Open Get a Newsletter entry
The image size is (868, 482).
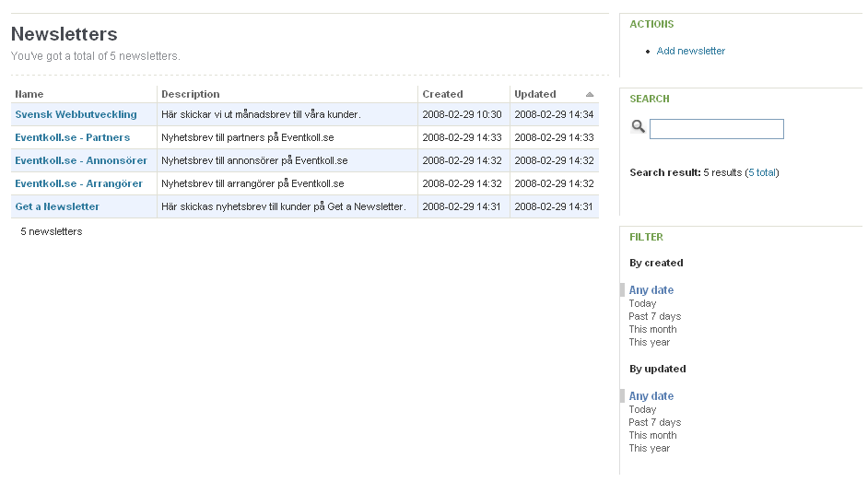pos(57,206)
